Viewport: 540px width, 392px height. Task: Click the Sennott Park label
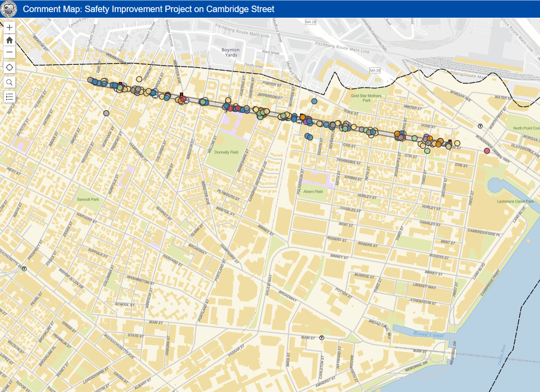(x=88, y=199)
